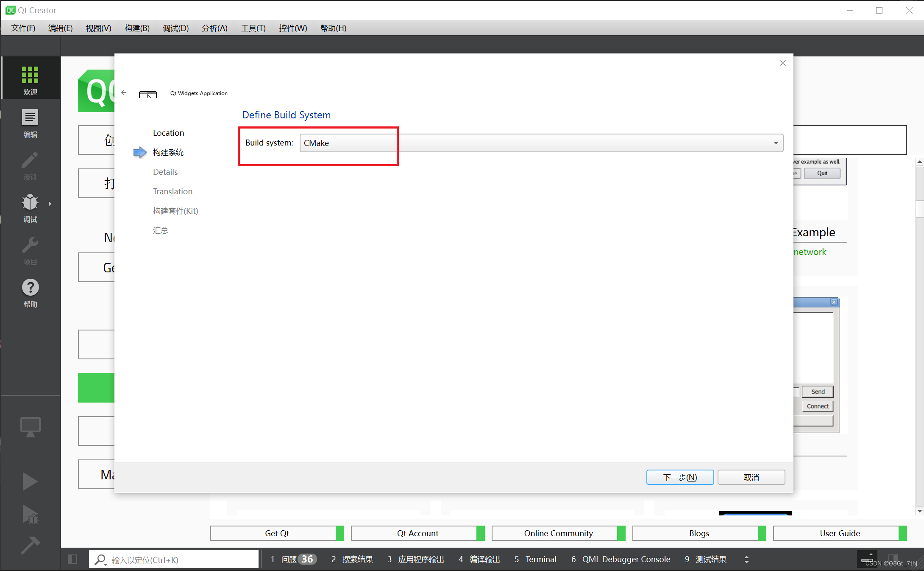Expand the Build system dropdown
Image resolution: width=924 pixels, height=571 pixels.
[x=776, y=143]
